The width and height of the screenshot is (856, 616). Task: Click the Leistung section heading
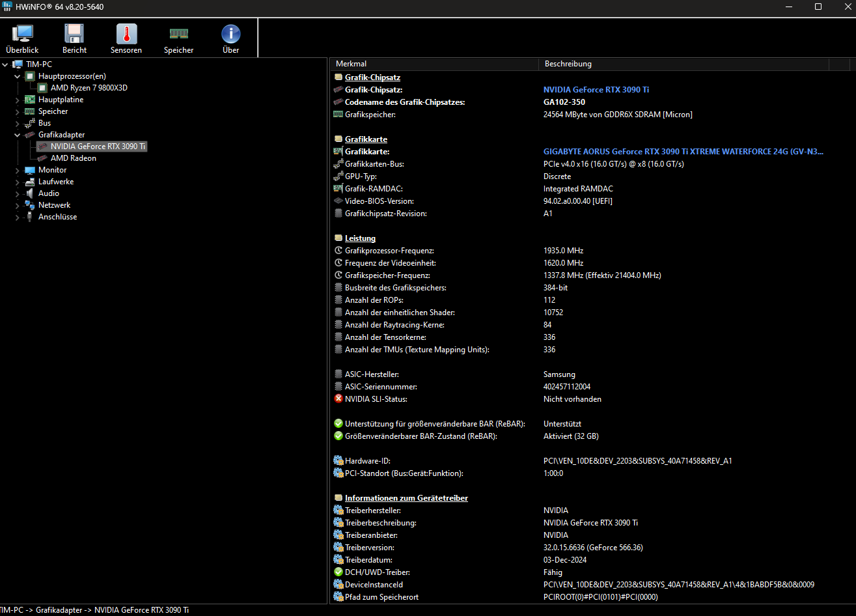coord(360,238)
